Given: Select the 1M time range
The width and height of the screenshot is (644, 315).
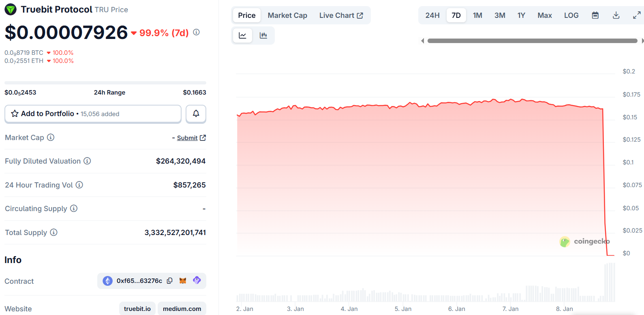Looking at the screenshot, I should click(x=477, y=15).
